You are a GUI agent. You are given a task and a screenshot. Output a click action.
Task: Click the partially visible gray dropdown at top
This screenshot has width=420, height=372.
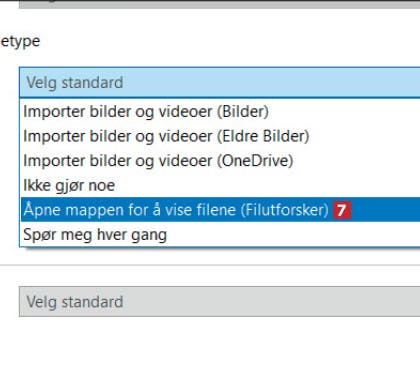click(220, 4)
